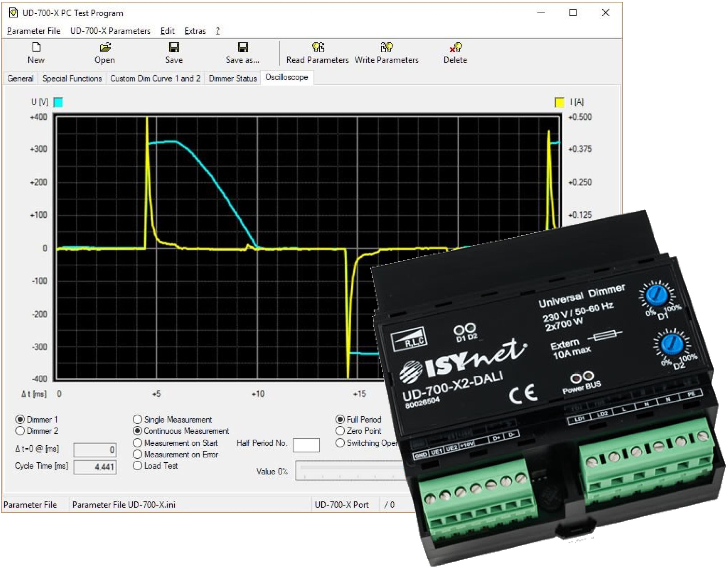
Task: Click the Open folder toolbar icon
Action: (x=105, y=47)
